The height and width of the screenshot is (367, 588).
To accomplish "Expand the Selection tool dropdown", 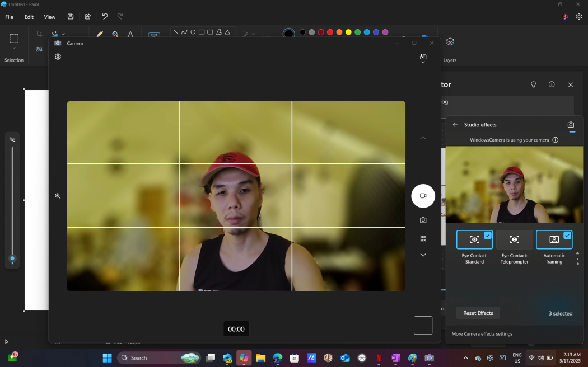I will coord(14,48).
